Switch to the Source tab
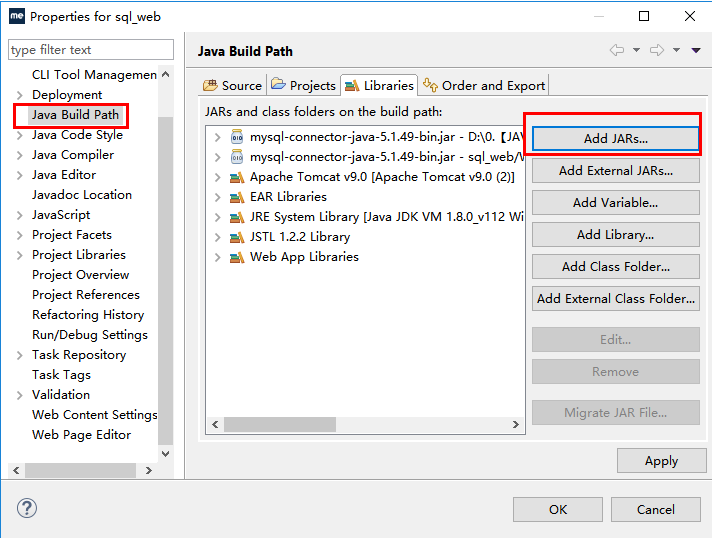This screenshot has width=712, height=538. tap(232, 85)
